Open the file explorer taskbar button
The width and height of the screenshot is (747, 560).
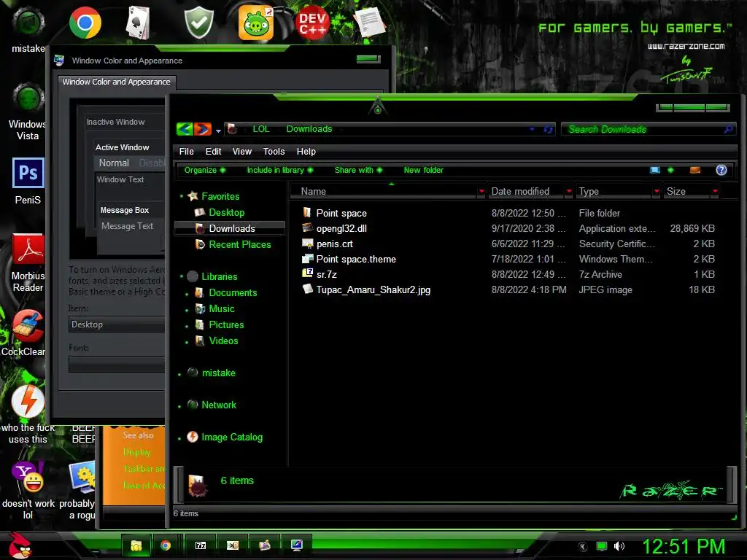point(136,545)
